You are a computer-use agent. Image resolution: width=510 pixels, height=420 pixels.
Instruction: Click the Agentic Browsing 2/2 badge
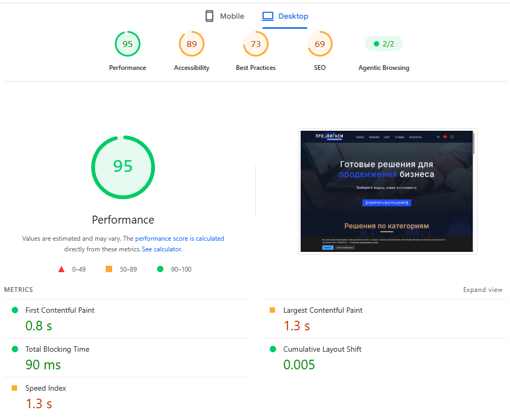click(x=384, y=44)
